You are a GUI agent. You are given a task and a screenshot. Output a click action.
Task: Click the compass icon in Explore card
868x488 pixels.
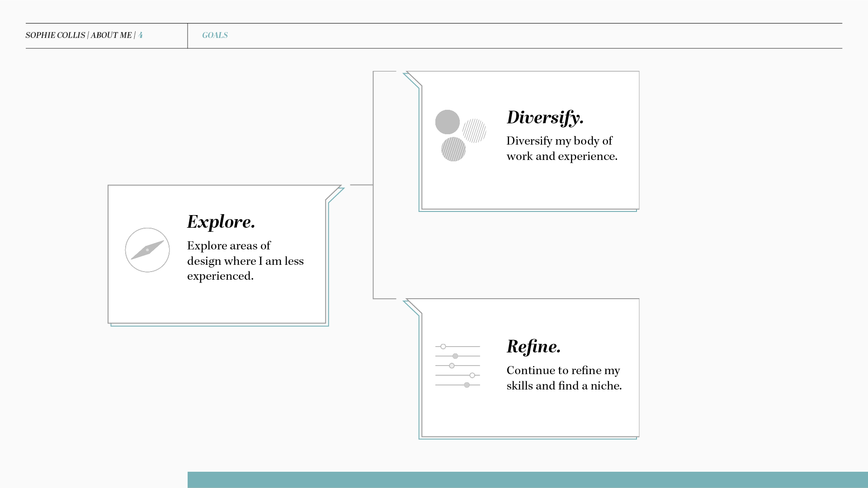[147, 250]
